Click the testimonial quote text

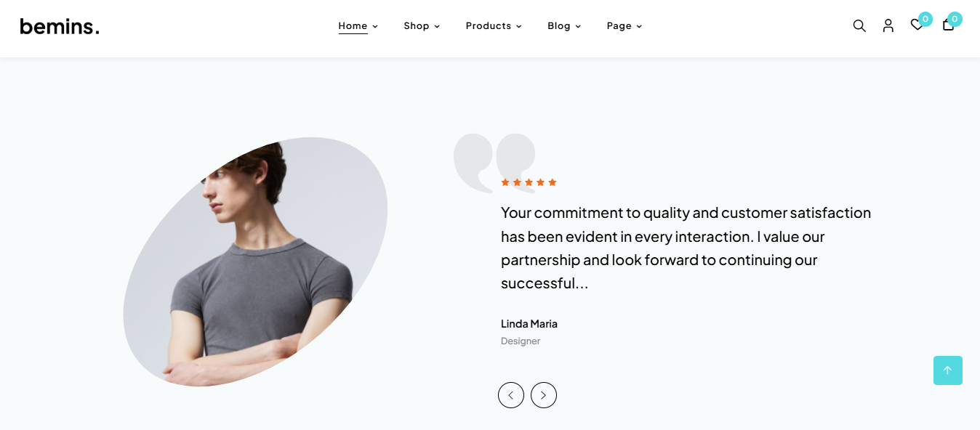(x=686, y=248)
